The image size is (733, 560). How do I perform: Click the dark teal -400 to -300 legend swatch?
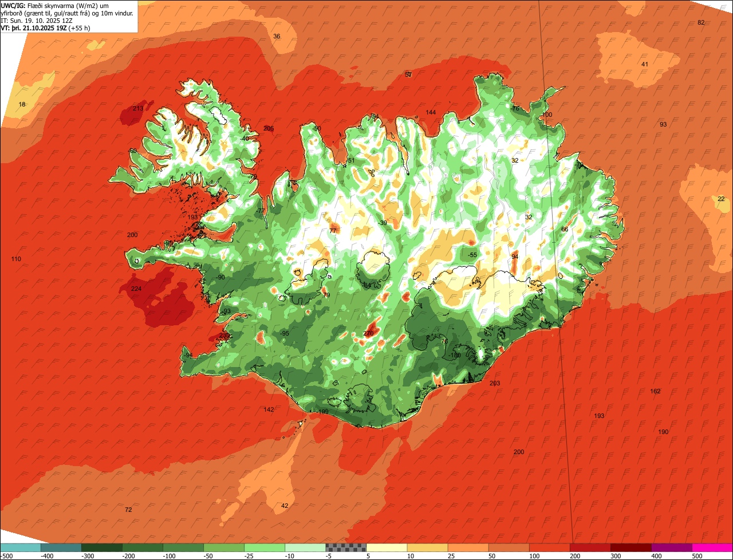(61, 547)
